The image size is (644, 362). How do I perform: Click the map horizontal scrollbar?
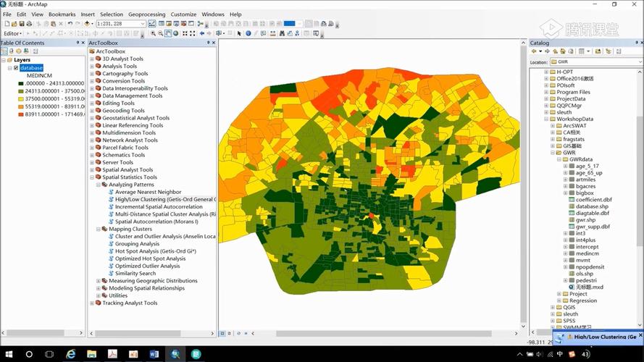(384, 333)
